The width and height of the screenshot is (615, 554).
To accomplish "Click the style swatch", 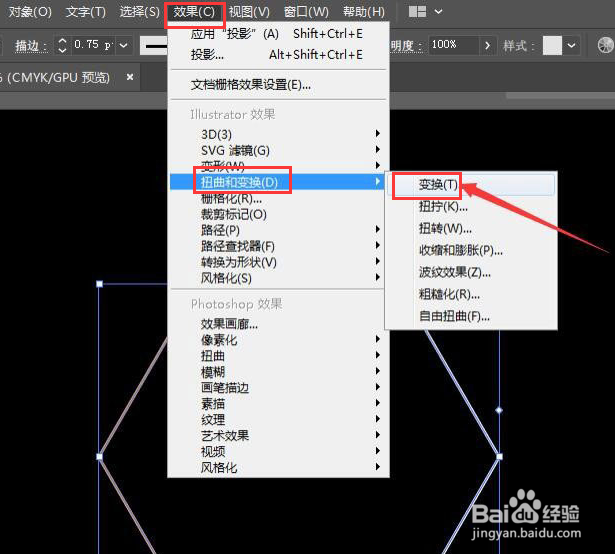I will [x=552, y=46].
